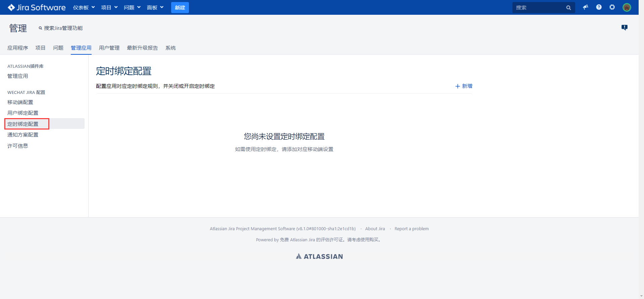Expand the 项目 dropdown menu

click(x=109, y=7)
